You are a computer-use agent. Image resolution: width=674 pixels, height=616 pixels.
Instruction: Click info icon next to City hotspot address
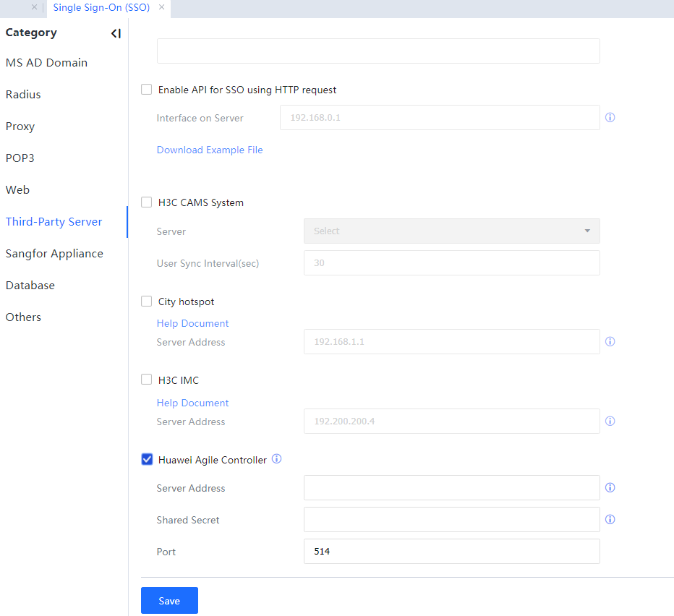tap(610, 341)
